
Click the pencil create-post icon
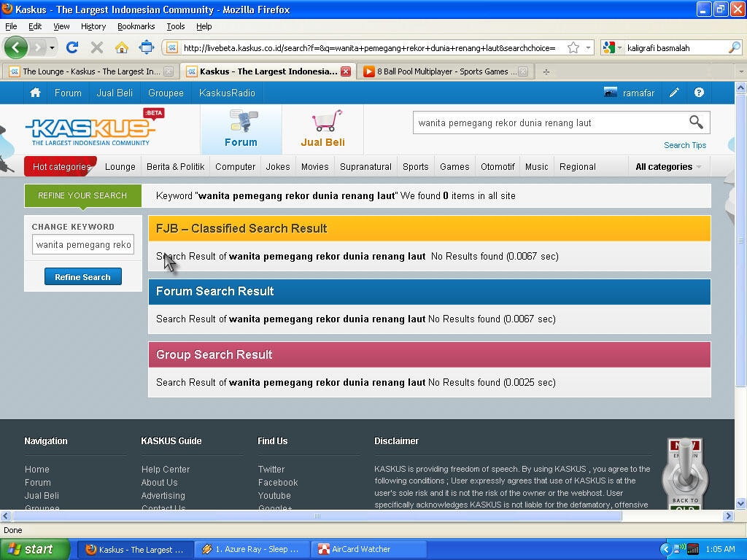(674, 93)
